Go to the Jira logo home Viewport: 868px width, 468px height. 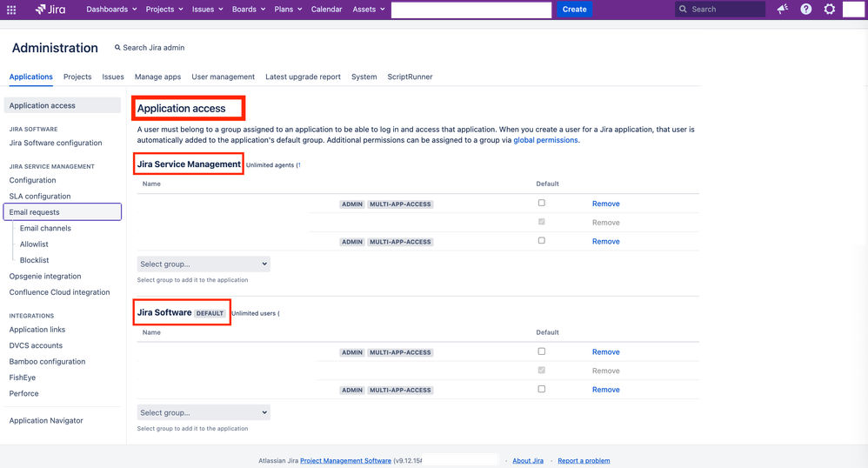click(x=50, y=10)
